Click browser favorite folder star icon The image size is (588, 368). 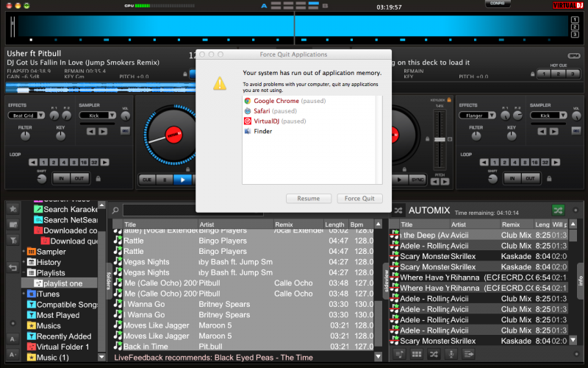coord(13,209)
